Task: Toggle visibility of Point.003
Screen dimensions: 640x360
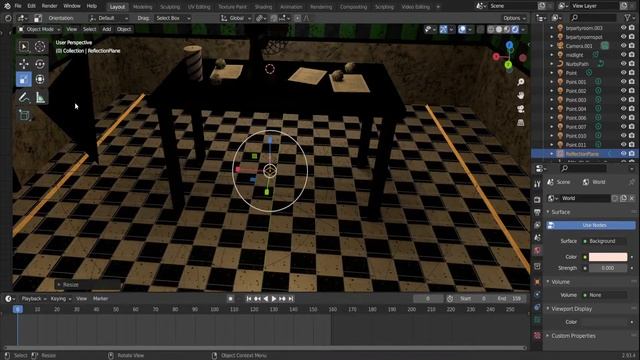Action: click(623, 100)
